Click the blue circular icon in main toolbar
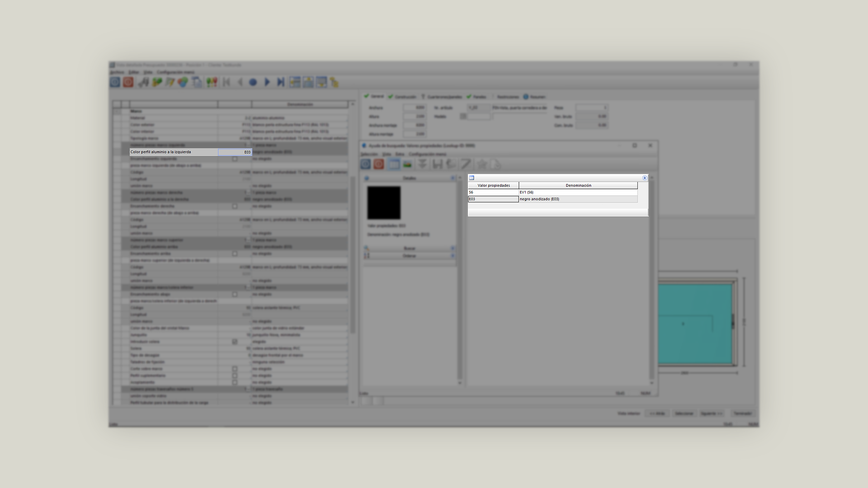 click(x=115, y=82)
